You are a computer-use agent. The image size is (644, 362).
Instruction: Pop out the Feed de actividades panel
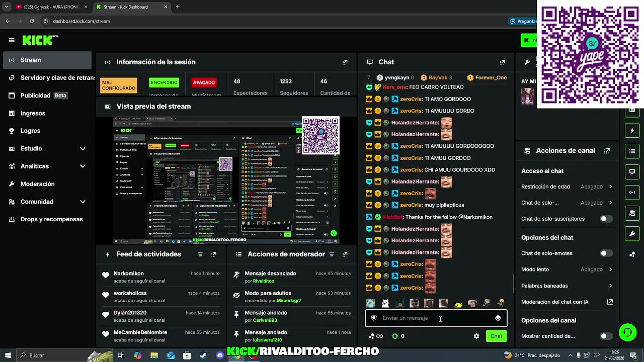(x=214, y=254)
